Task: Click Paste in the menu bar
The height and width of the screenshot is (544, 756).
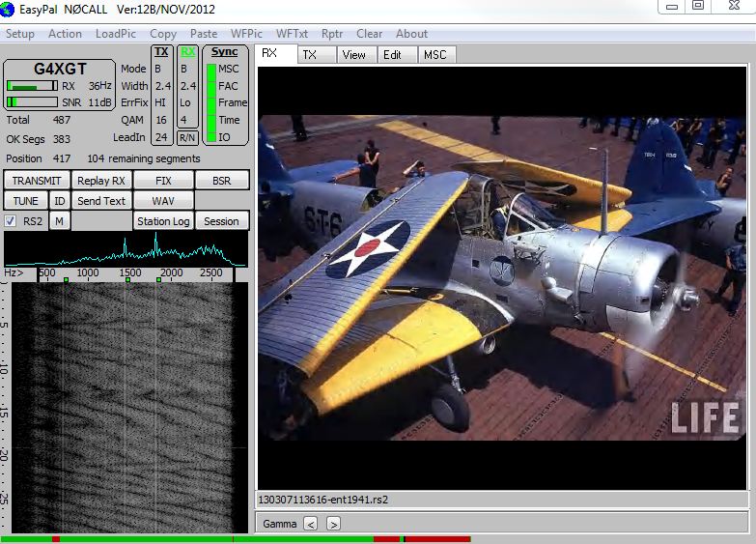Action: click(x=204, y=34)
